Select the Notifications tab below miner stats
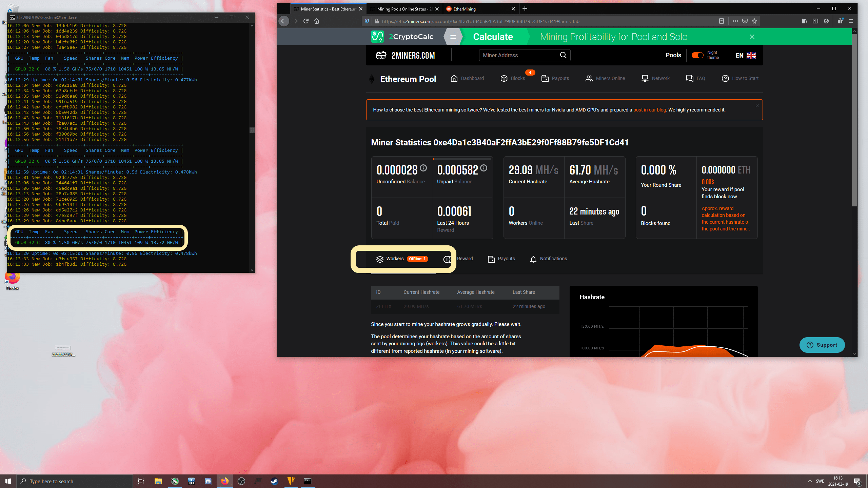Image resolution: width=868 pixels, height=488 pixels. coord(548,259)
